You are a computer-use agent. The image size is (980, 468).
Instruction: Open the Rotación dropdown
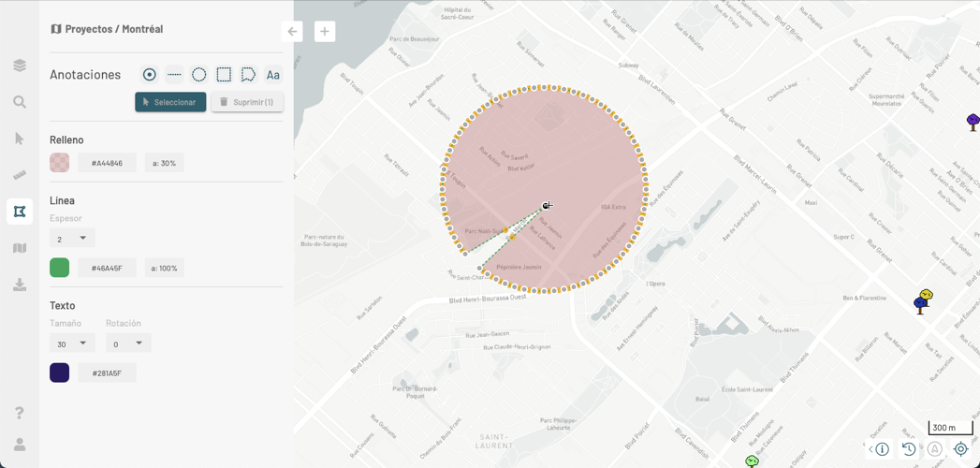(x=128, y=344)
